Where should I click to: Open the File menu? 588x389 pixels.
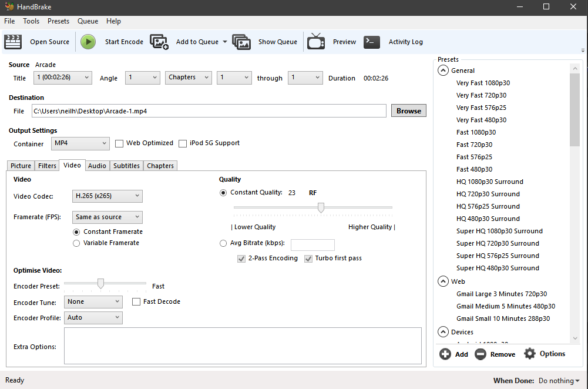pyautogui.click(x=9, y=21)
